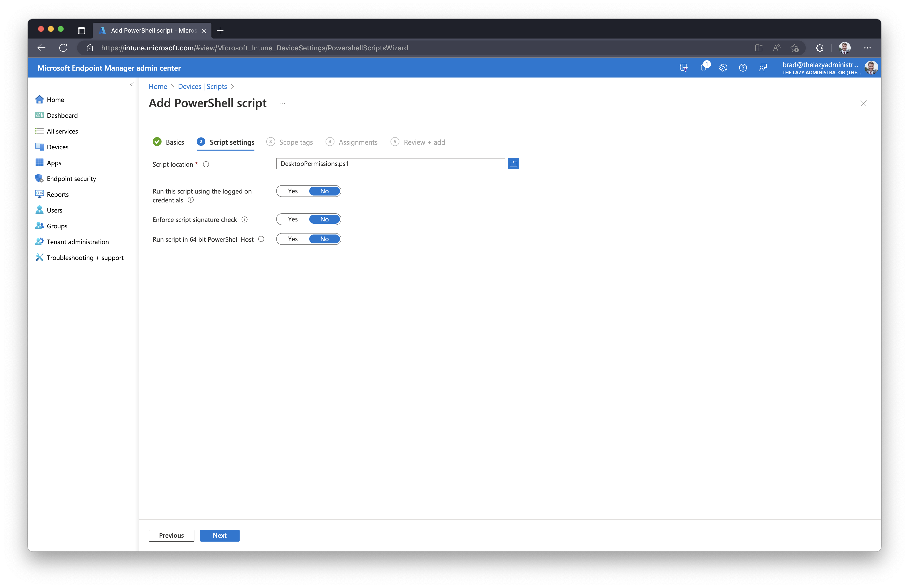This screenshot has width=909, height=588.
Task: Open account menu via profile avatar in header
Action: coord(871,68)
